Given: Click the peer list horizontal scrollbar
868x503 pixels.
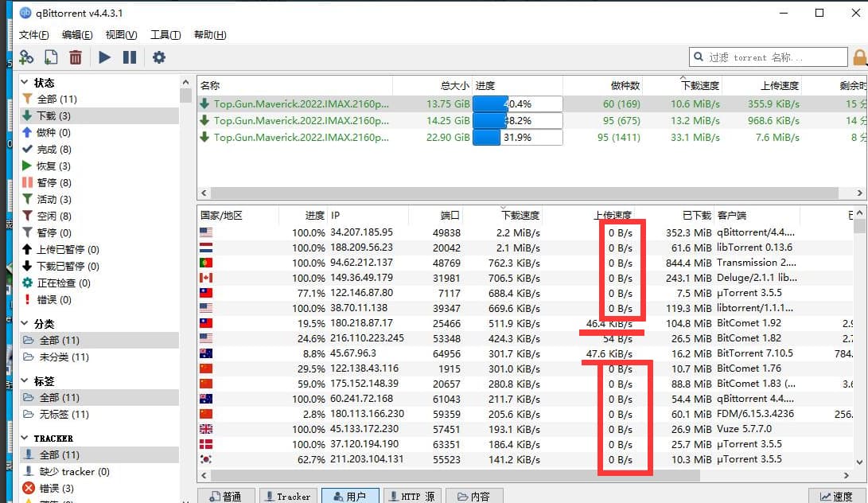Looking at the screenshot, I should point(456,475).
